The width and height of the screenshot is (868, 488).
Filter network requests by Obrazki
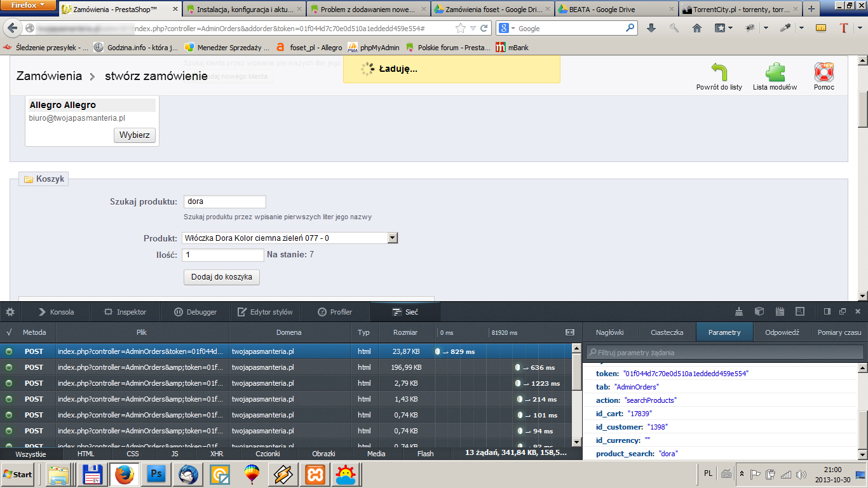pyautogui.click(x=323, y=454)
